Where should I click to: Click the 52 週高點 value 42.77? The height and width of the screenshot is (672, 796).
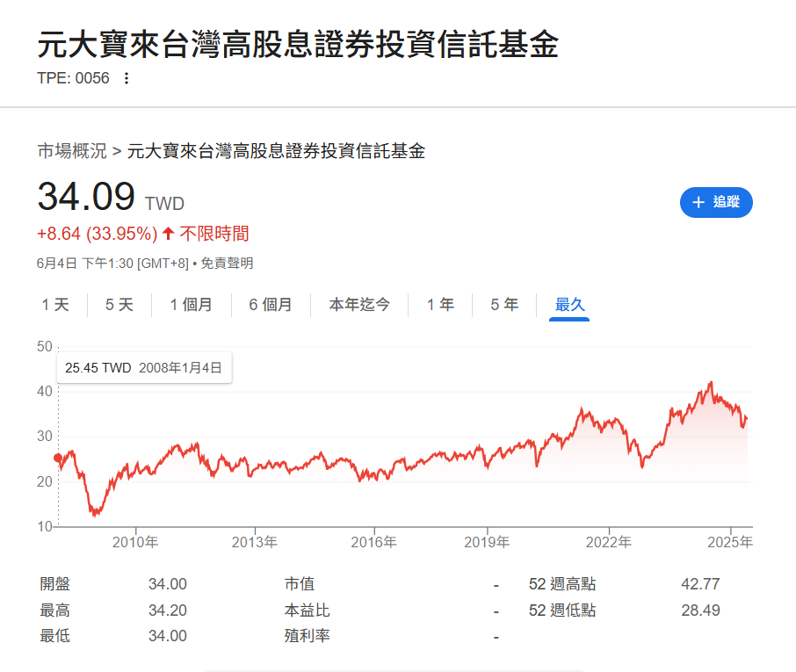pyautogui.click(x=700, y=584)
